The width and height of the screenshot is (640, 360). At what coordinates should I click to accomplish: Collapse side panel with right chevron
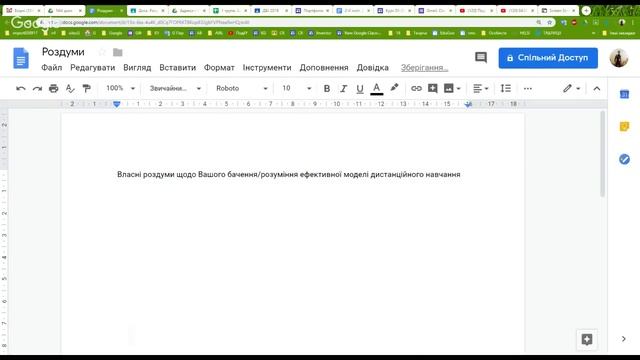pos(624,339)
